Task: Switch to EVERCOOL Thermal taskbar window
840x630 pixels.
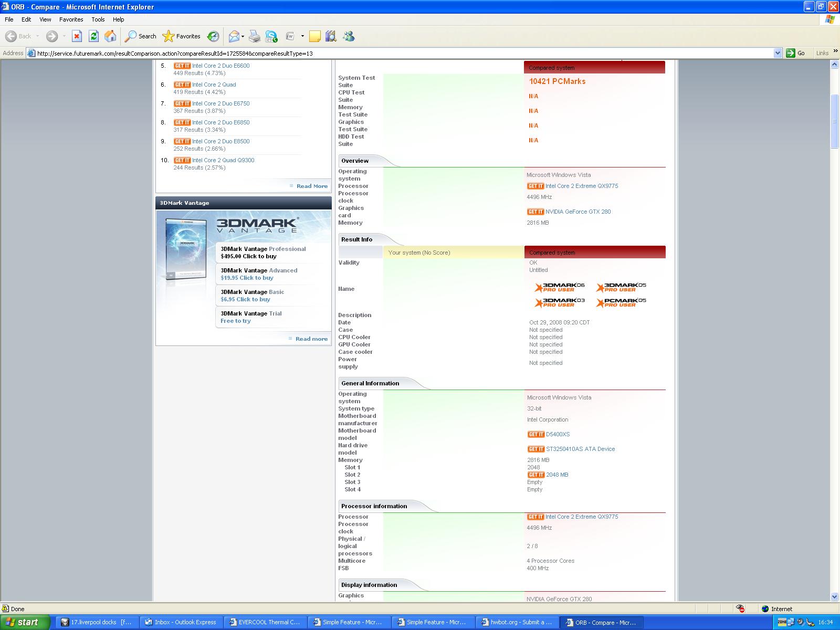Action: (265, 622)
